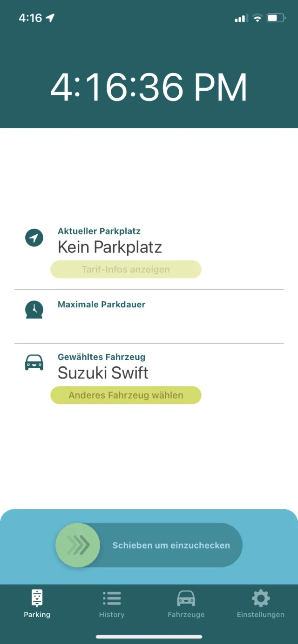298x644 pixels.
Task: Switch to the History tab
Action: tap(112, 604)
